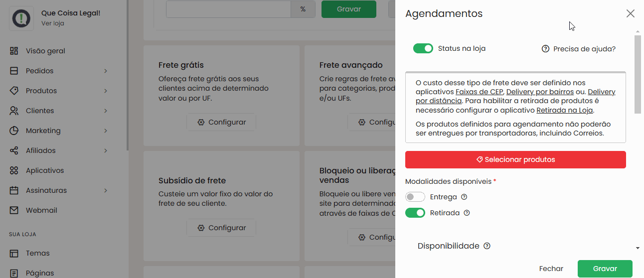
Task: Click the Afiliados share icon
Action: [x=14, y=150]
